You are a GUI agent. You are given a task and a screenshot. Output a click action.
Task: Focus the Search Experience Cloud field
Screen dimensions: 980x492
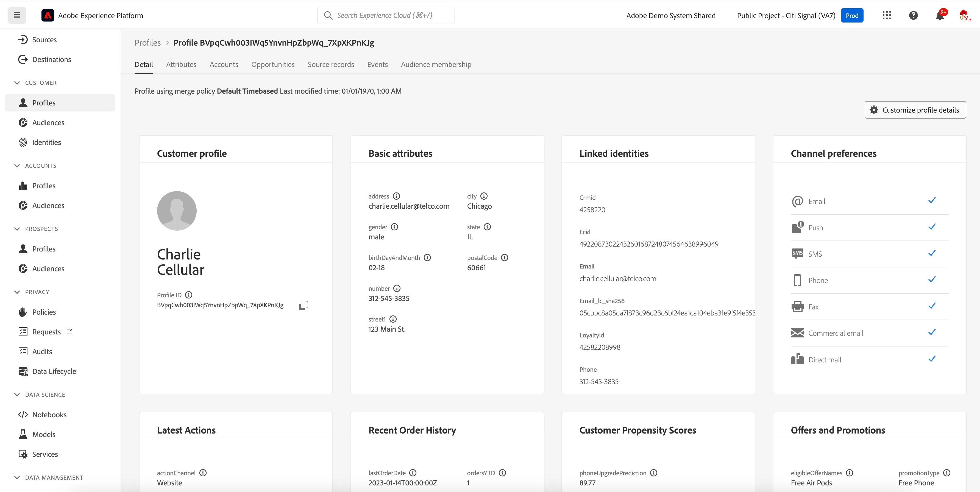386,15
